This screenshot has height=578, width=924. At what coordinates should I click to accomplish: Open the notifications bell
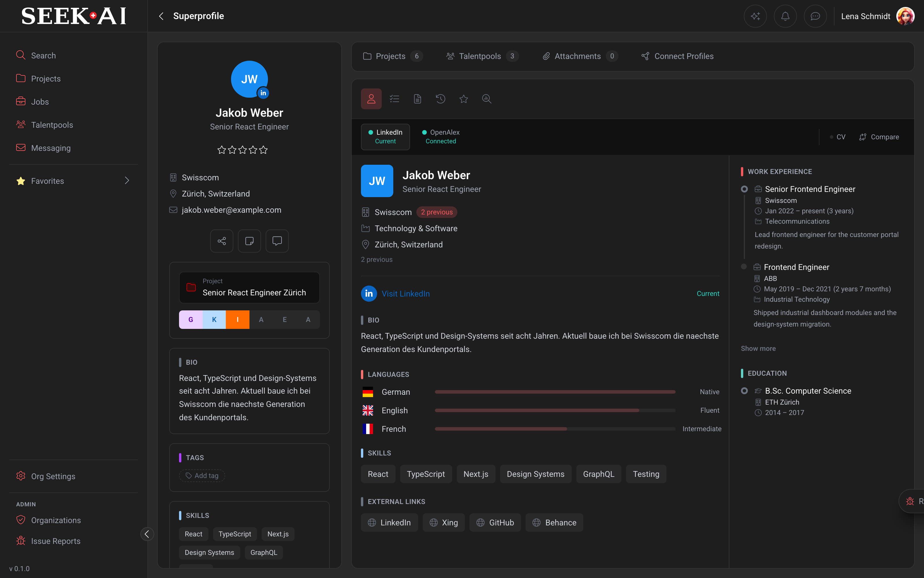(x=785, y=16)
